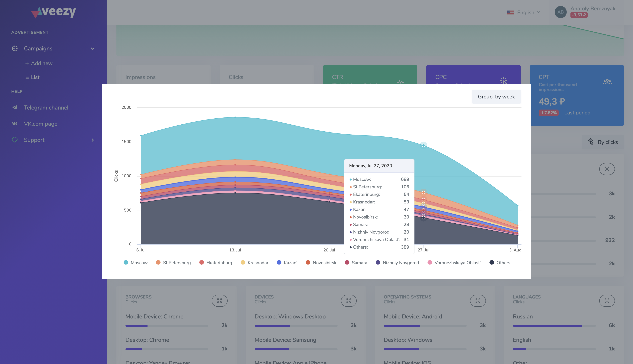The width and height of the screenshot is (633, 364).
Task: Open the Add new campaign item
Action: point(39,63)
